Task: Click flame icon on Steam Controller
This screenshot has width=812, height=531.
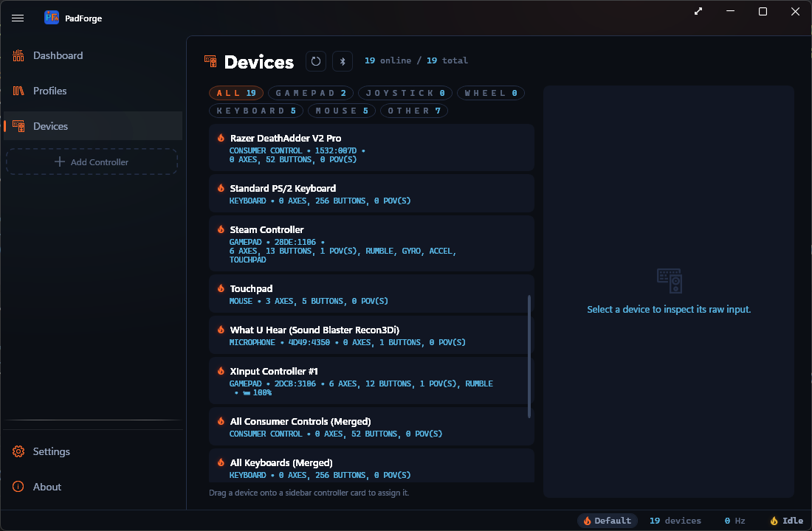Action: [x=221, y=229]
